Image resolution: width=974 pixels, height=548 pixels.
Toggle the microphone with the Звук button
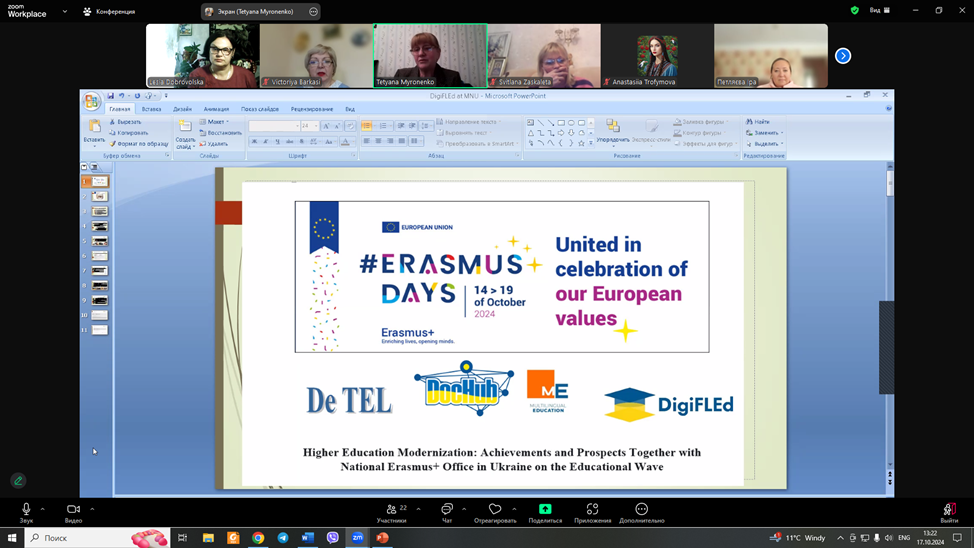click(x=26, y=510)
